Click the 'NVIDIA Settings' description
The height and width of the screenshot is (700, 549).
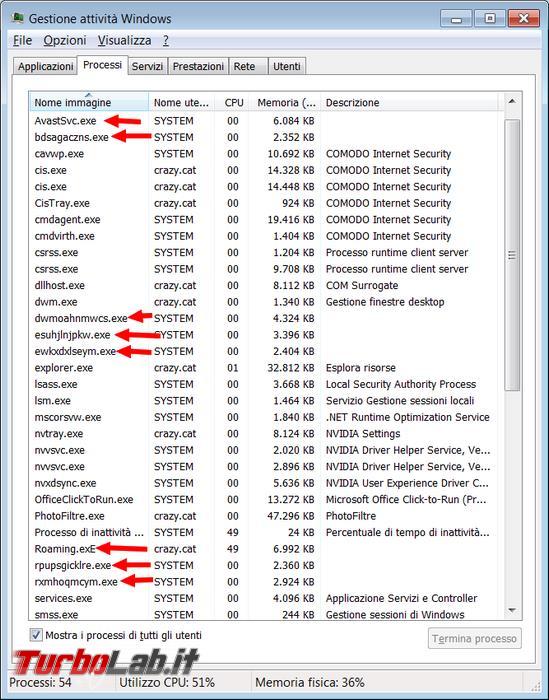(363, 434)
